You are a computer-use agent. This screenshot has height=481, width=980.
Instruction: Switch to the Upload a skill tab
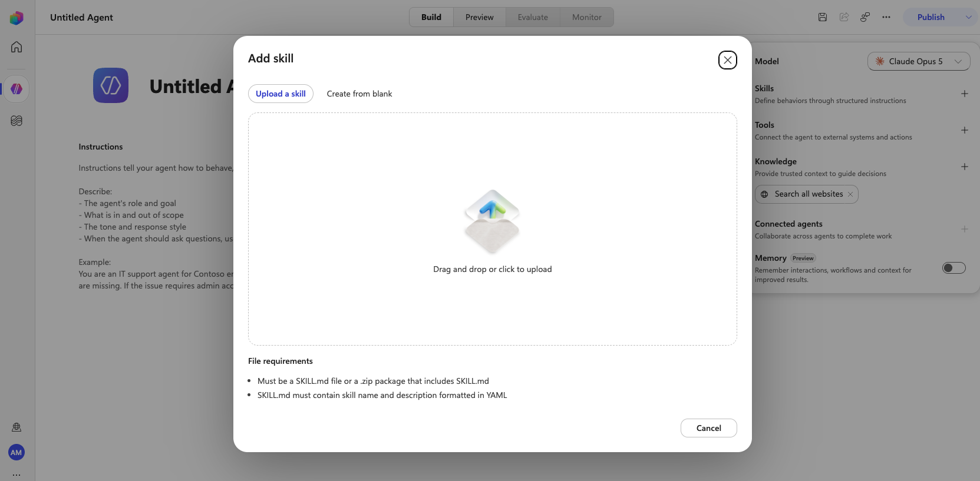281,94
